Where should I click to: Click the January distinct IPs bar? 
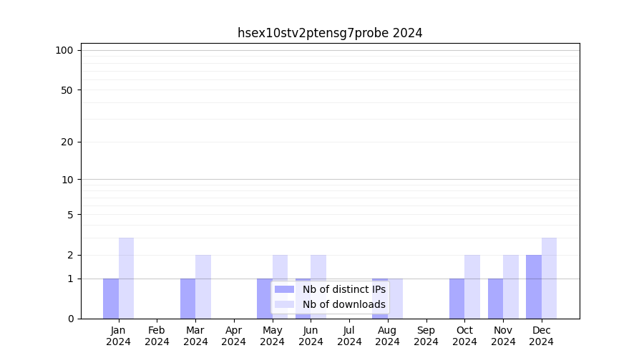tap(111, 299)
